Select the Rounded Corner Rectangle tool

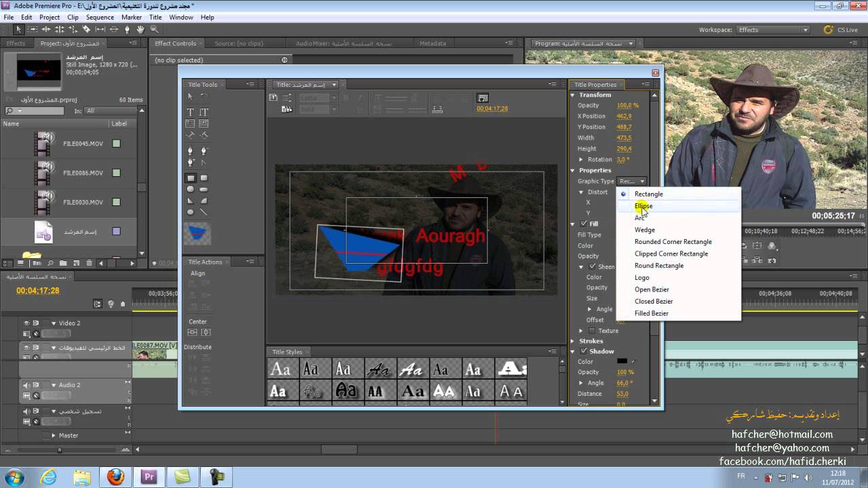tap(203, 178)
